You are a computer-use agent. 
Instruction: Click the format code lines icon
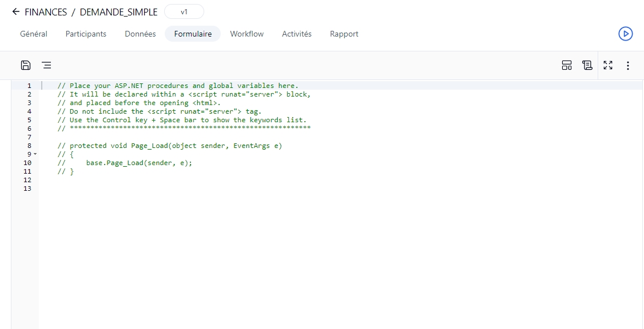pos(46,65)
